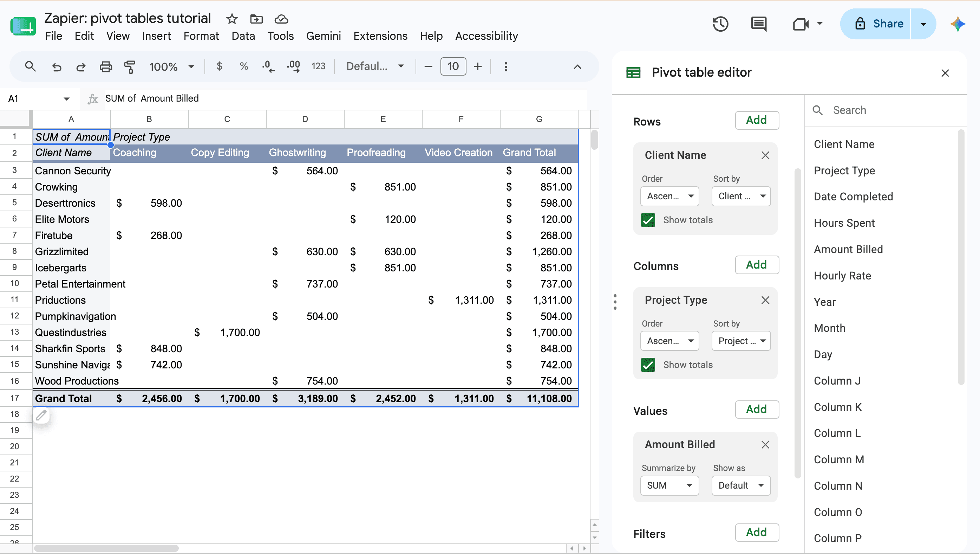Remove Amount Billed from Values
Image resolution: width=980 pixels, height=554 pixels.
coord(765,444)
